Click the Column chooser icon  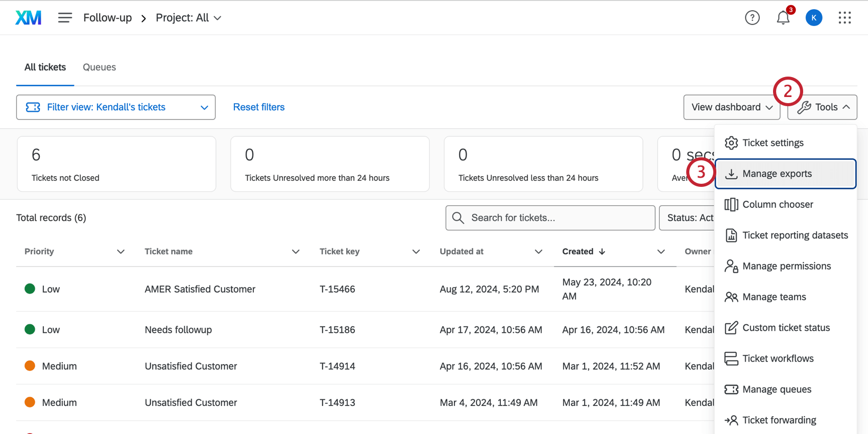click(x=731, y=205)
